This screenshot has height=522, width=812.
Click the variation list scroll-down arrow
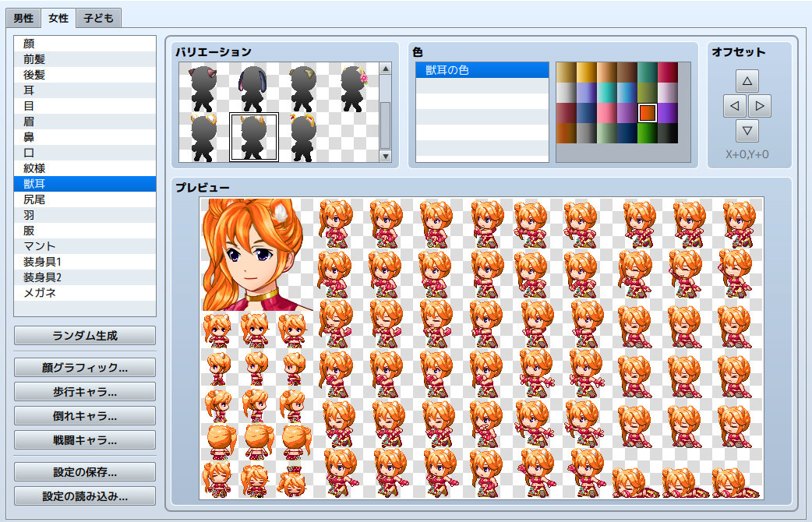tap(386, 154)
